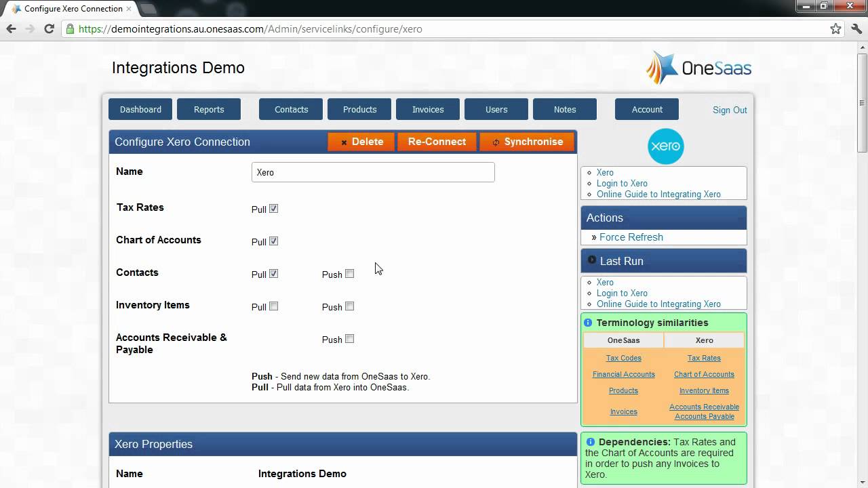Screen dimensions: 868x488
Task: Click the Last Run panel header
Action: pos(664,261)
